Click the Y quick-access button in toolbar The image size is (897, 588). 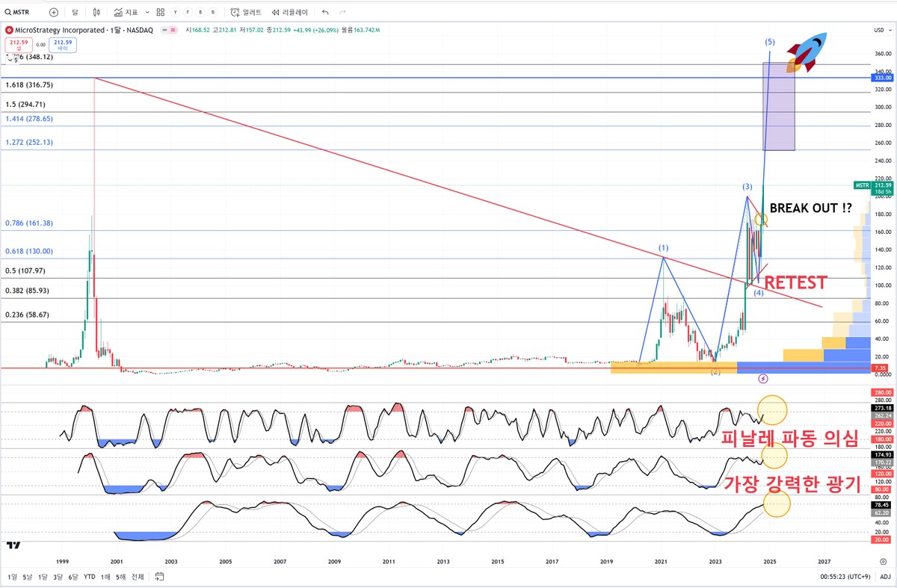(176, 12)
